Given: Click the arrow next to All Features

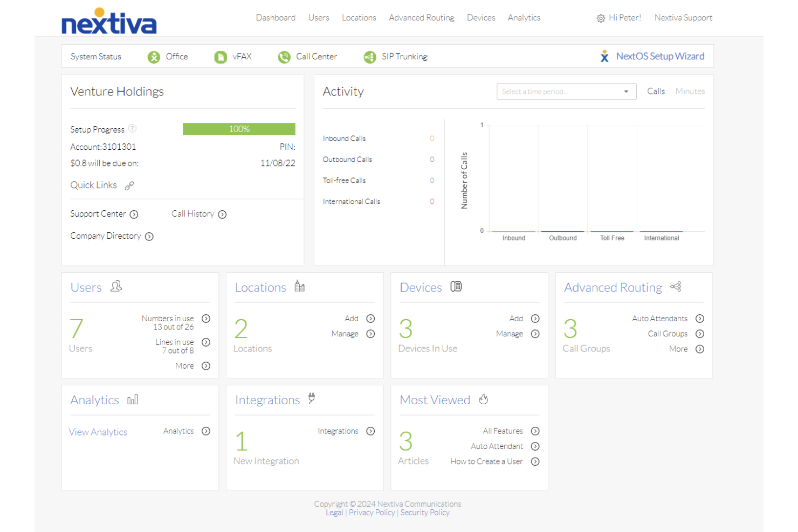Looking at the screenshot, I should (535, 431).
